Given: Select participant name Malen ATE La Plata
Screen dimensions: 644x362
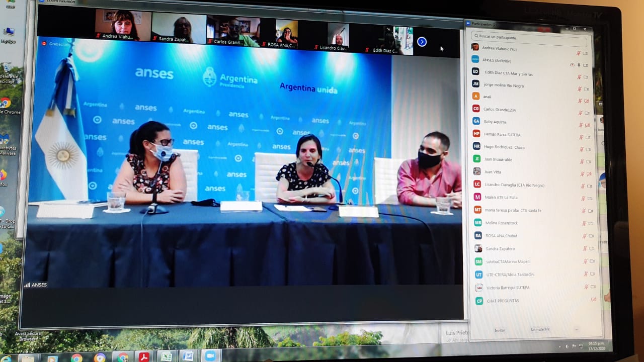Looking at the screenshot, I should [501, 198].
